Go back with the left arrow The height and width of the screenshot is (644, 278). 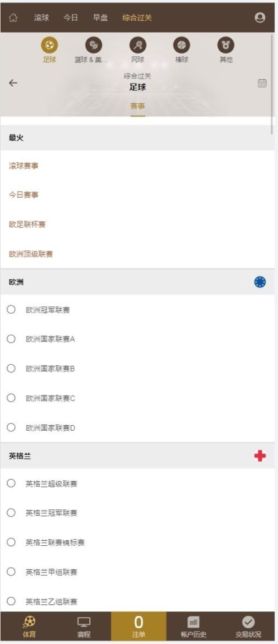pos(13,83)
